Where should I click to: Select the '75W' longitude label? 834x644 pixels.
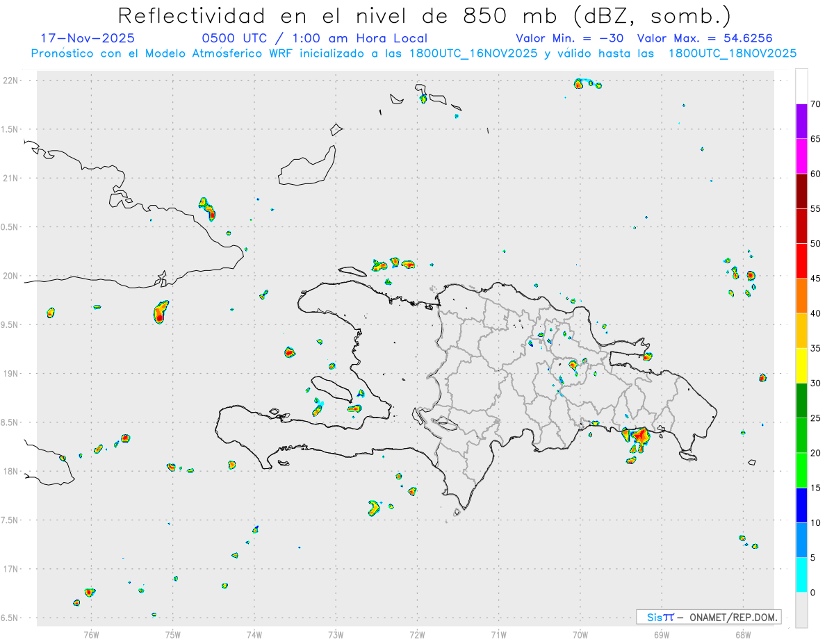pyautogui.click(x=173, y=634)
